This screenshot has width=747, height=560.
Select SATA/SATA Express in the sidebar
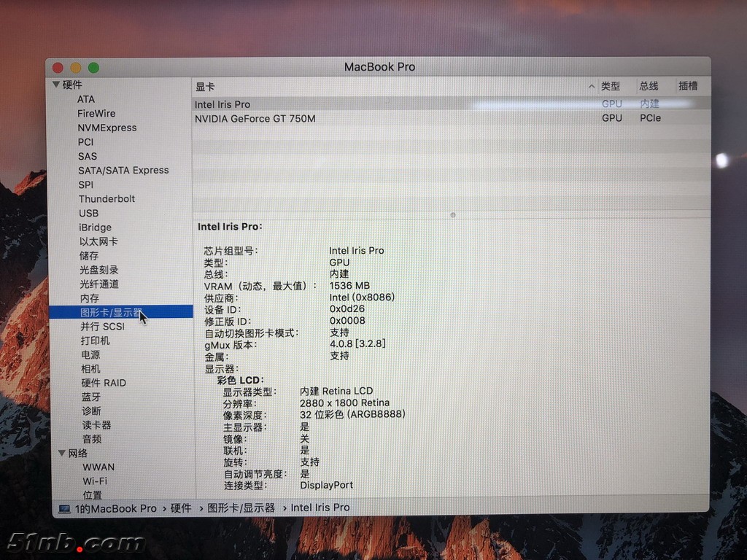coord(124,170)
